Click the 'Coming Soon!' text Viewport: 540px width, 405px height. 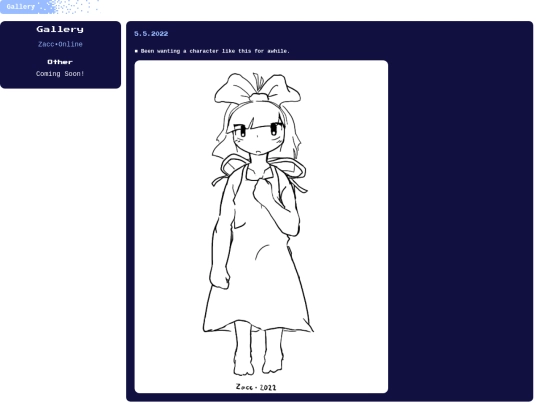point(60,74)
